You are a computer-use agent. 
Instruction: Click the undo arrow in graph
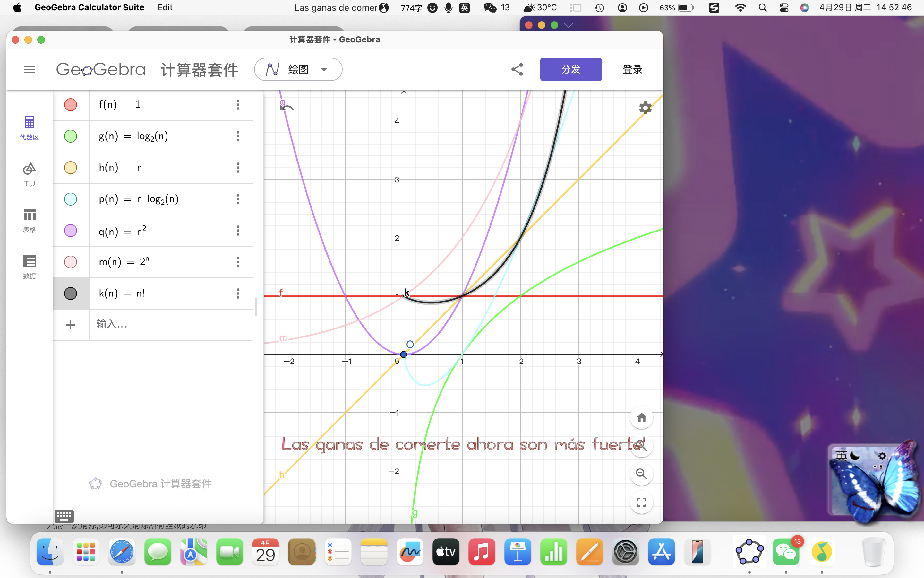point(287,108)
